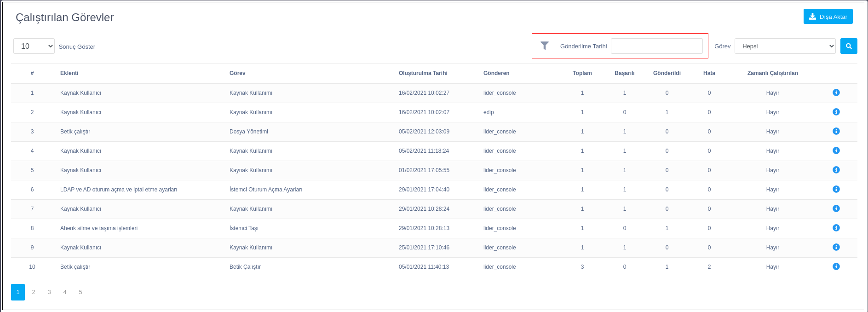The height and width of the screenshot is (312, 868).
Task: View details of Dosya Yönetimi task
Action: (836, 131)
